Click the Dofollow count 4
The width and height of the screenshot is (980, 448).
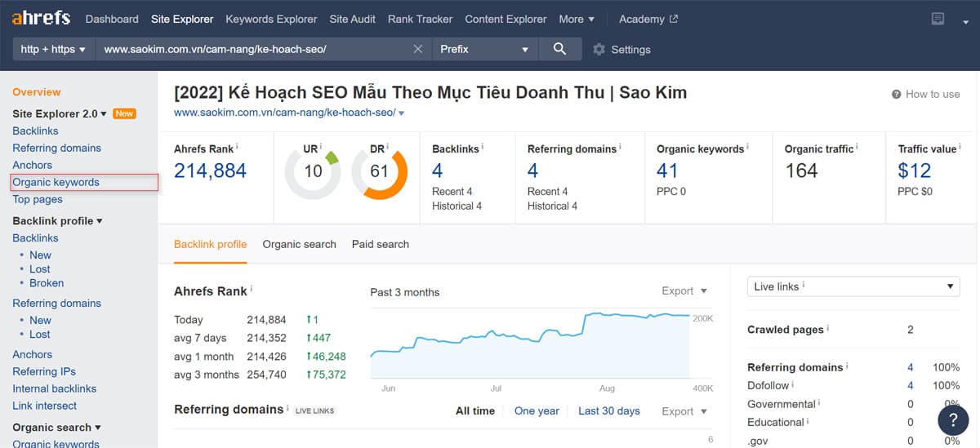click(x=911, y=385)
